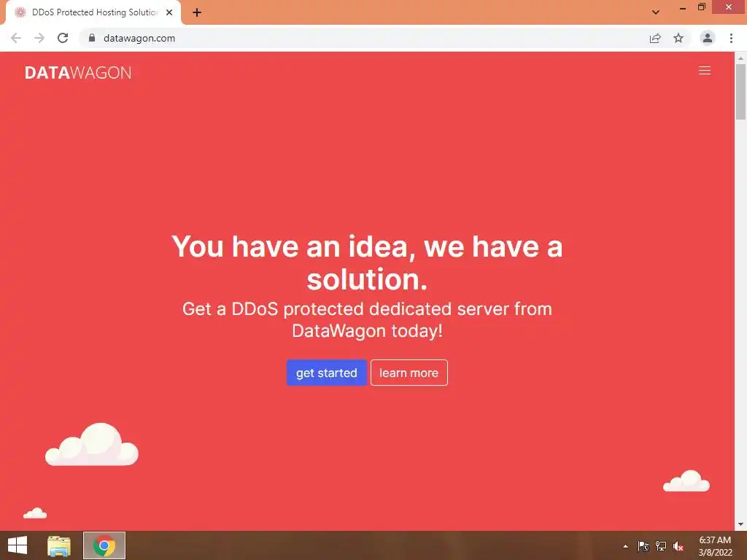
Task: Expand the tab search chevron
Action: pos(656,12)
